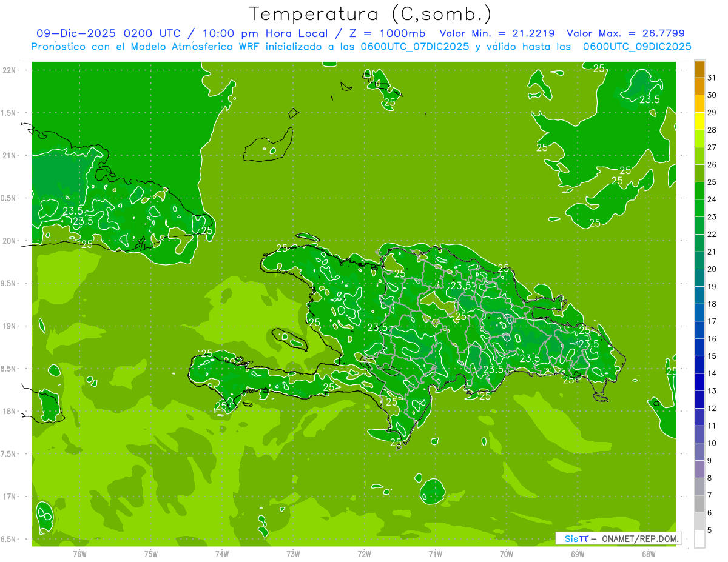Image resolution: width=728 pixels, height=562 pixels.
Task: Select the "75W" longitude axis label
Action: tap(150, 554)
